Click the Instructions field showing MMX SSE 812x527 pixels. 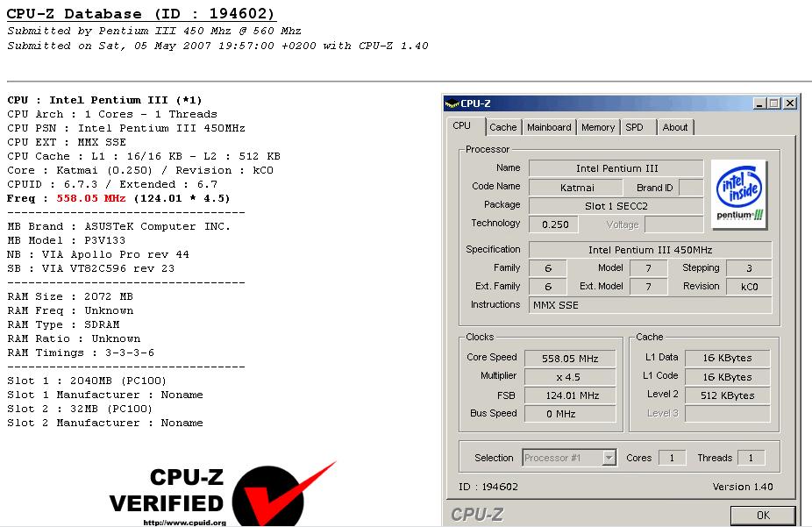tap(650, 305)
